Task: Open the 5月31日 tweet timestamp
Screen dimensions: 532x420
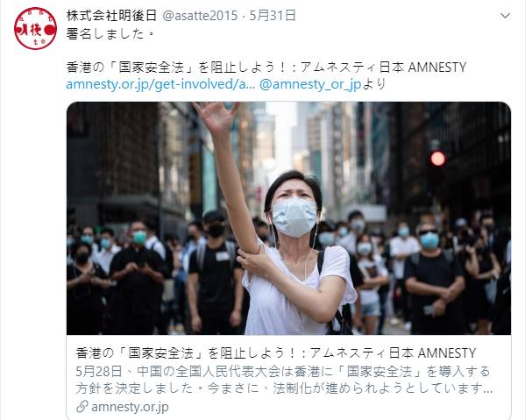Action: 273,16
